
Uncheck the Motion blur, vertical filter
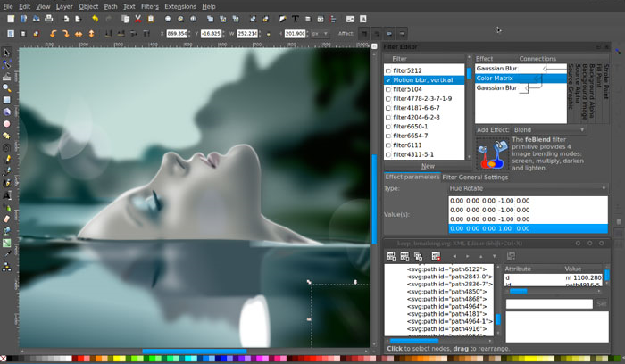coord(388,79)
